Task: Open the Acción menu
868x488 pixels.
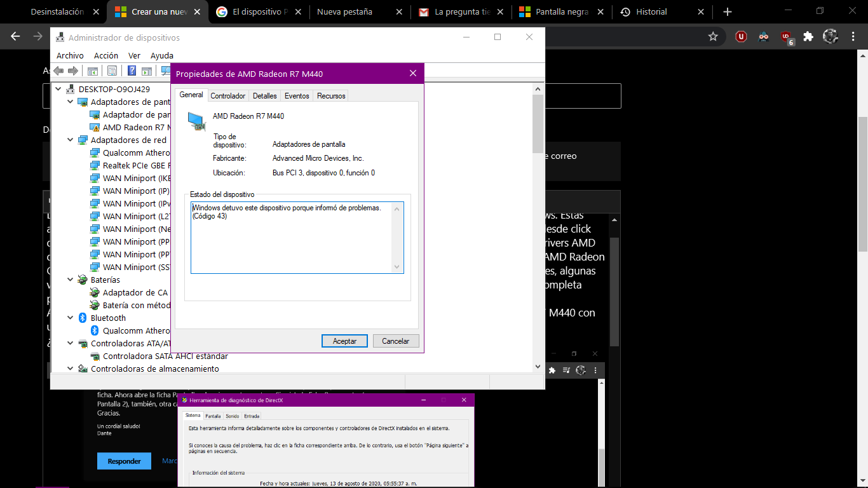Action: [x=106, y=55]
